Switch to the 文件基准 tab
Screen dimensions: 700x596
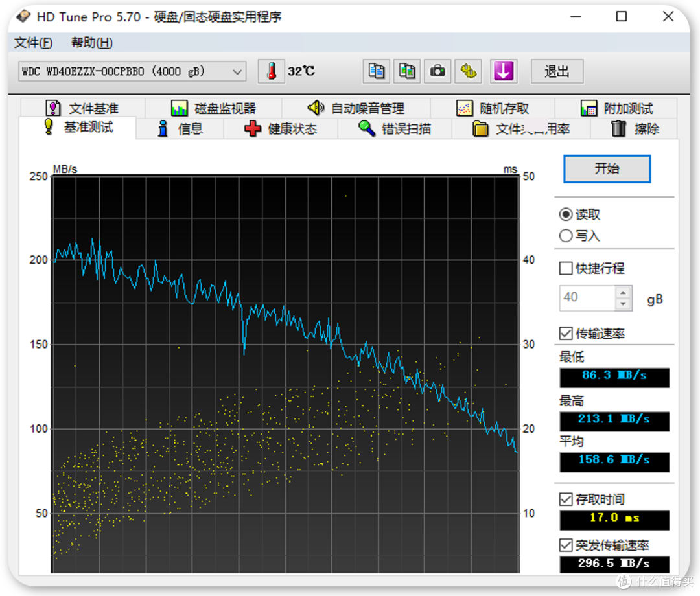coord(82,108)
